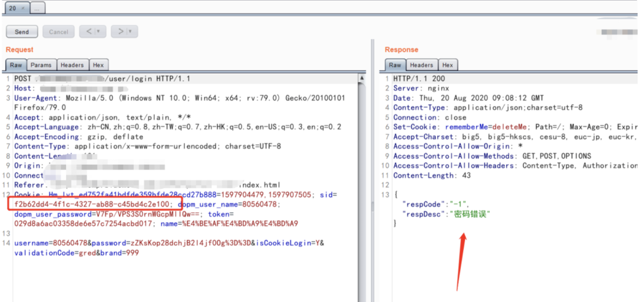Screen dimensions: 644x302
Task: Open a new tab via the ... tab
Action: (37, 8)
